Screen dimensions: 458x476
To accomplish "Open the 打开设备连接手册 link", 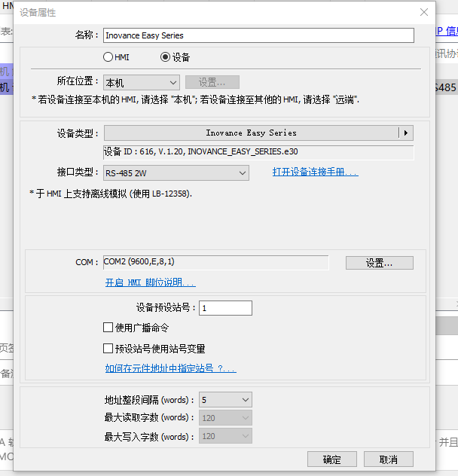I will pyautogui.click(x=315, y=172).
